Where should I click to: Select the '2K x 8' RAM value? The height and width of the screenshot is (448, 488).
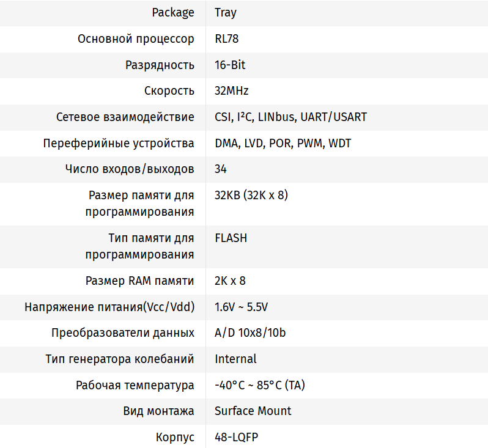coord(230,281)
